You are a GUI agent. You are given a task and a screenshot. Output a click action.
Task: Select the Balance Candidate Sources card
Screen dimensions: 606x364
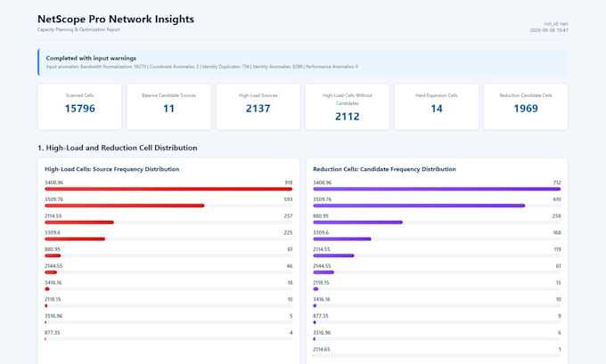pos(169,107)
